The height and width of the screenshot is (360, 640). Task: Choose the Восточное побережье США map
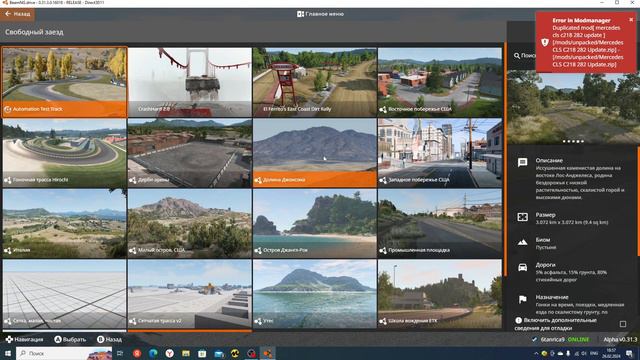pyautogui.click(x=440, y=82)
